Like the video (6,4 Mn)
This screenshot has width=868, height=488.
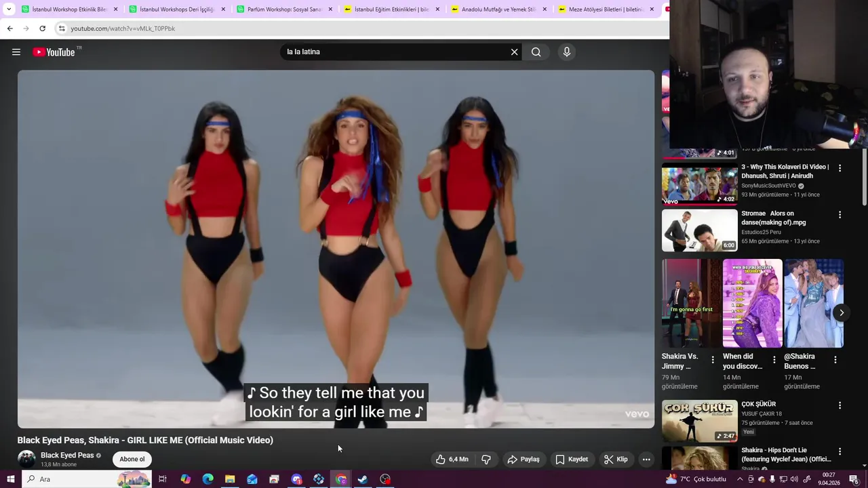452,459
